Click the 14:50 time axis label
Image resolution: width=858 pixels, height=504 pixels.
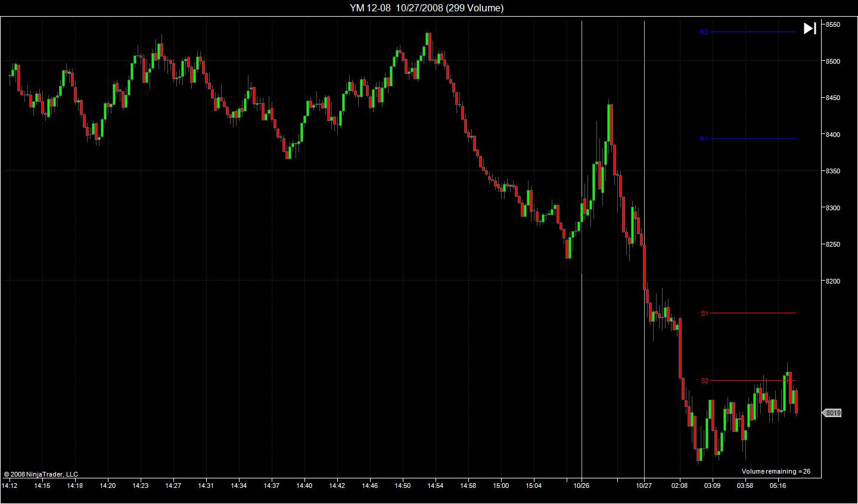click(403, 486)
